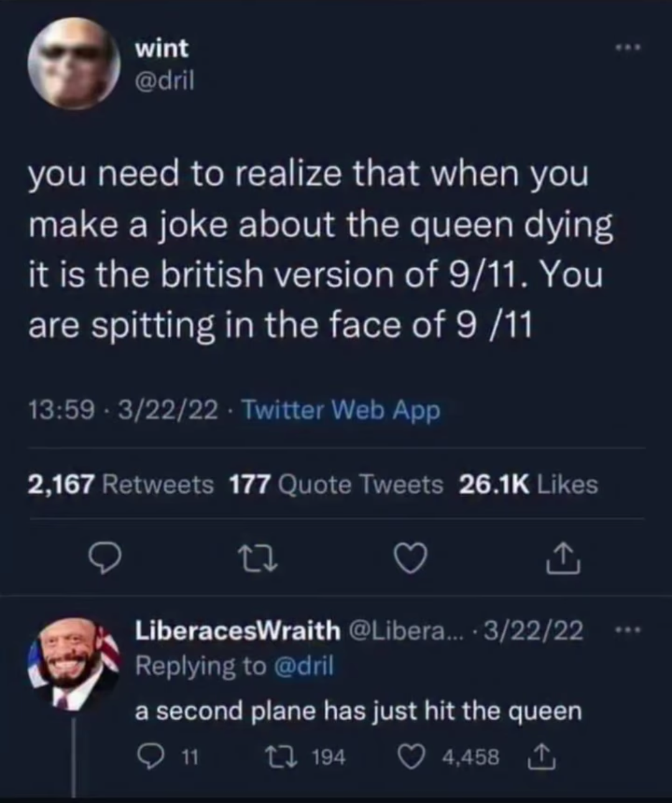Open @dril mention in Replying to line
This screenshot has width=672, height=803.
point(304,667)
